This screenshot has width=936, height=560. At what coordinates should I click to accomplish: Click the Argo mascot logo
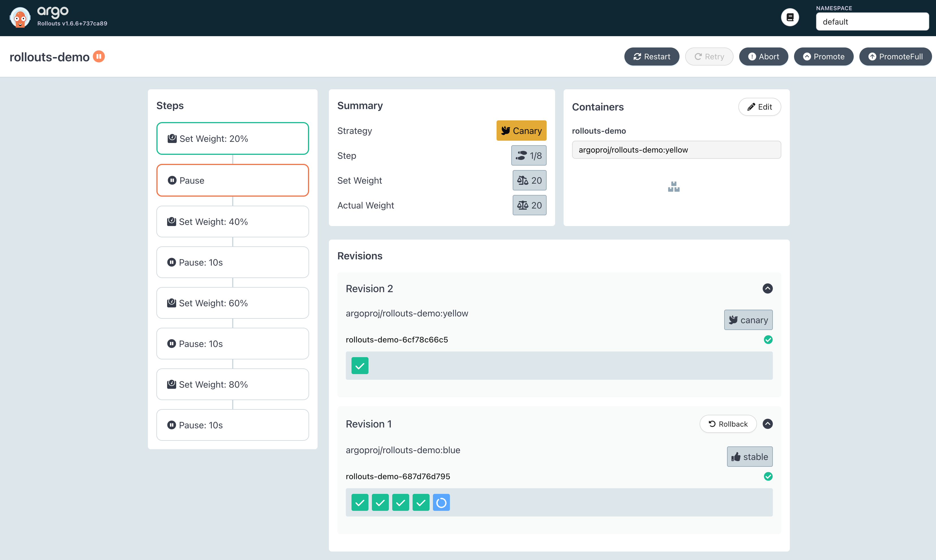point(20,17)
